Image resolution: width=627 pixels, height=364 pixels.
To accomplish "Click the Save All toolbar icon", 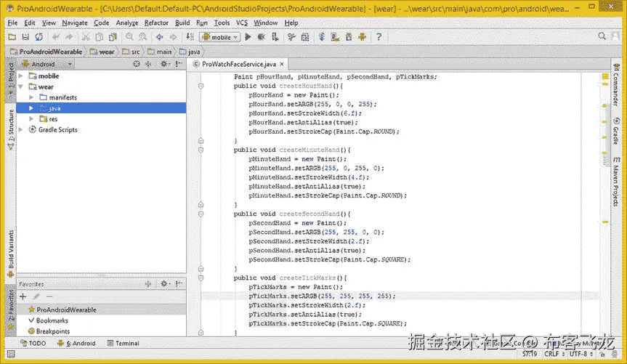I will [25, 37].
